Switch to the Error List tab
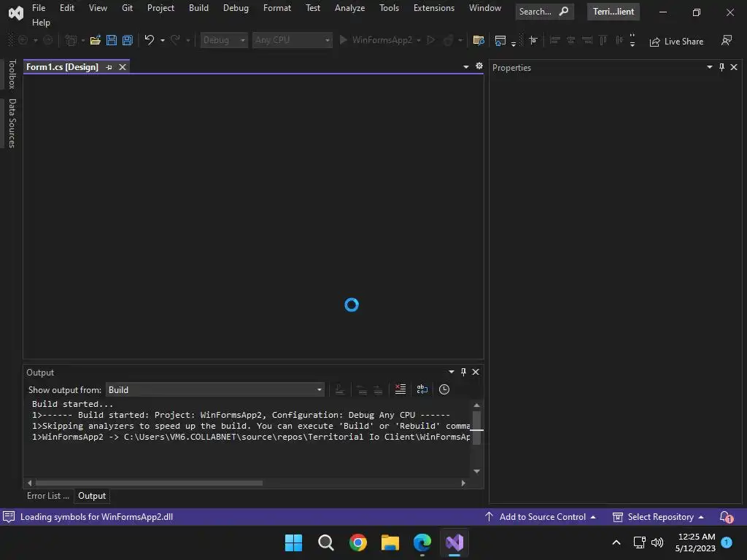 47,496
